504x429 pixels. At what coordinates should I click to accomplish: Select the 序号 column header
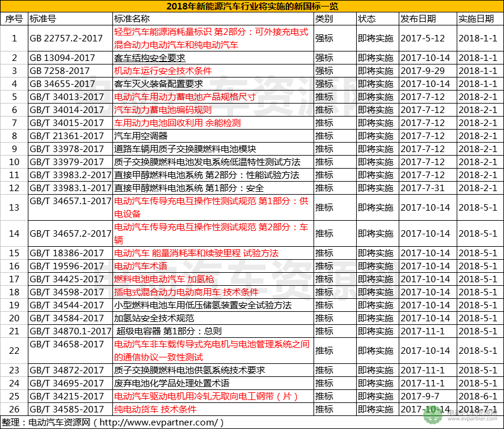click(14, 19)
